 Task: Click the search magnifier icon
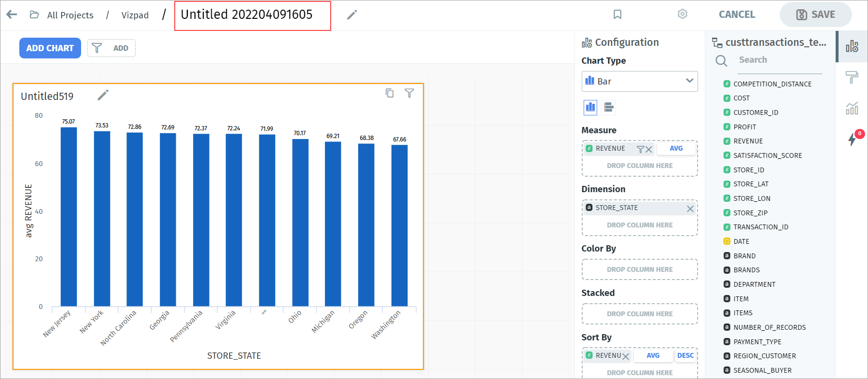tap(721, 60)
